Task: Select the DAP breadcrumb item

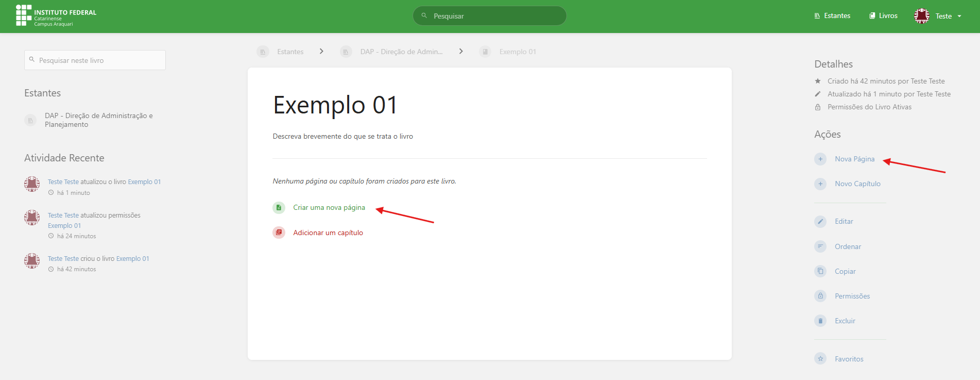Action: pyautogui.click(x=401, y=52)
